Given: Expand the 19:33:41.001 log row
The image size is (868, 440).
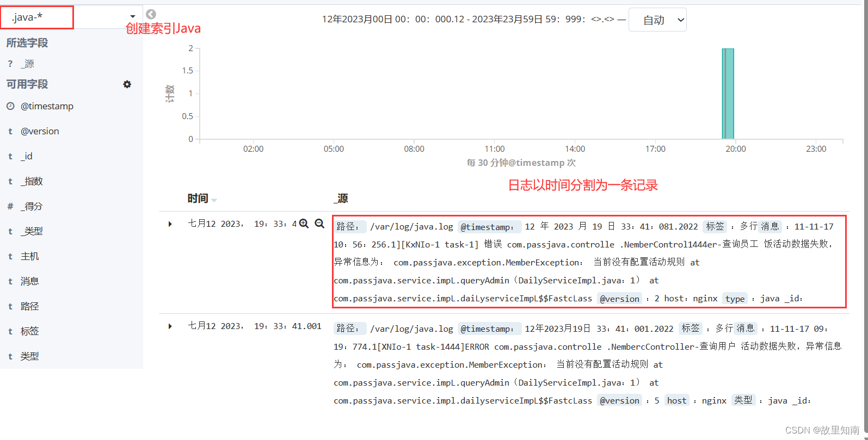Looking at the screenshot, I should pos(170,326).
